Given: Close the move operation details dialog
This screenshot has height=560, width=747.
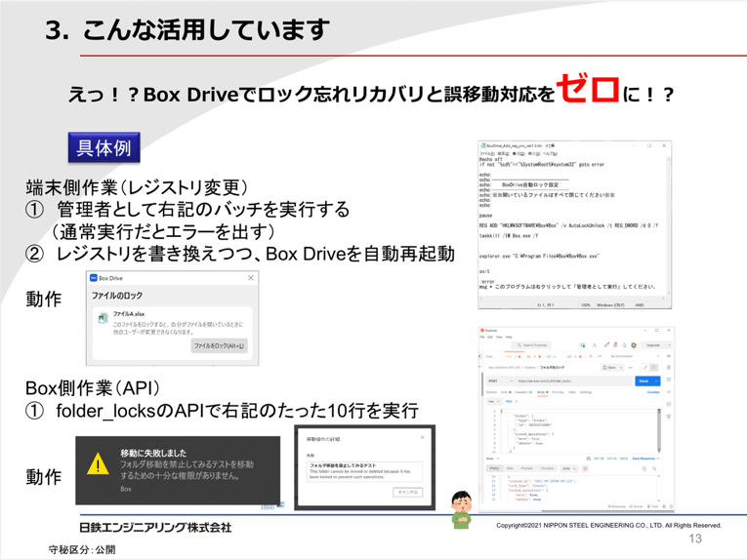Looking at the screenshot, I should coord(422,437).
